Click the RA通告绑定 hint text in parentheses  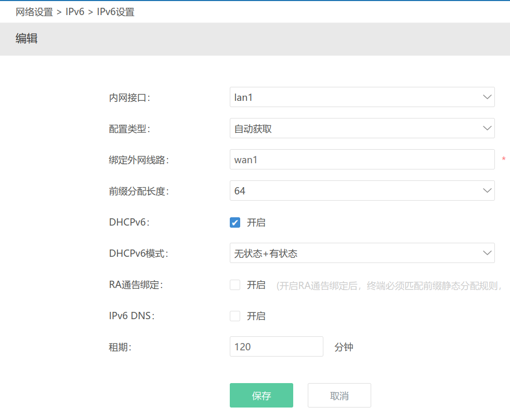(x=389, y=286)
